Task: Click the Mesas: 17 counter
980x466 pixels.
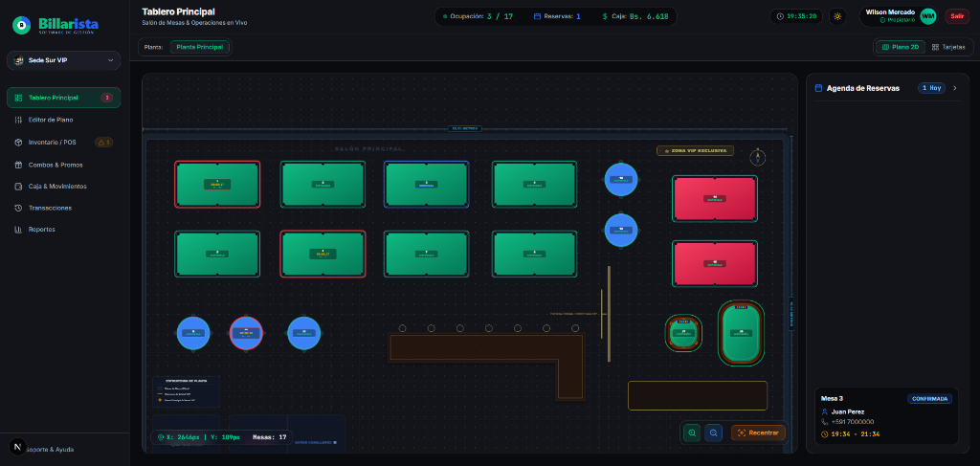Action: [x=269, y=437]
